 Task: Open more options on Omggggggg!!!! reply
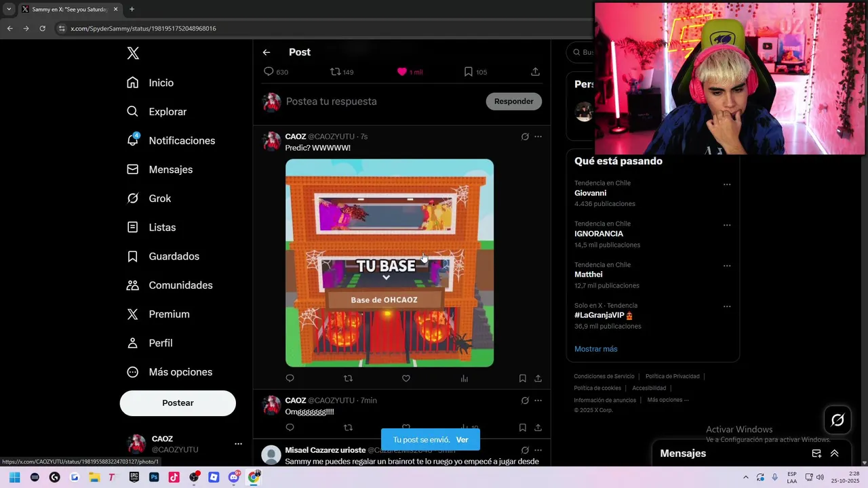(x=538, y=401)
